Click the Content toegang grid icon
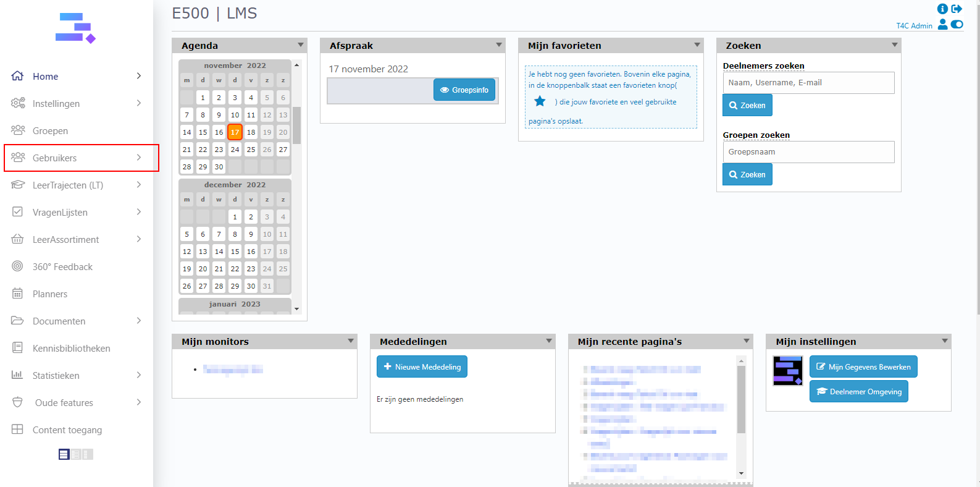 click(18, 430)
